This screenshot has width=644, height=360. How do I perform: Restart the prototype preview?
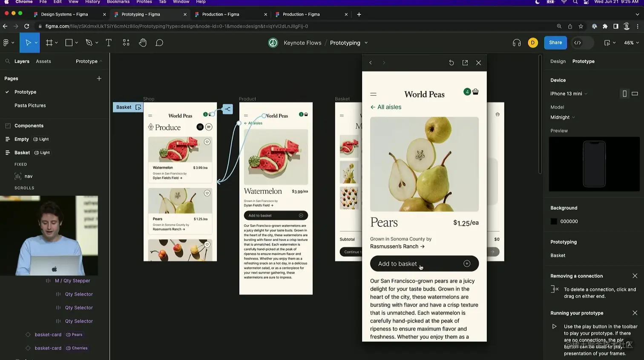point(451,63)
